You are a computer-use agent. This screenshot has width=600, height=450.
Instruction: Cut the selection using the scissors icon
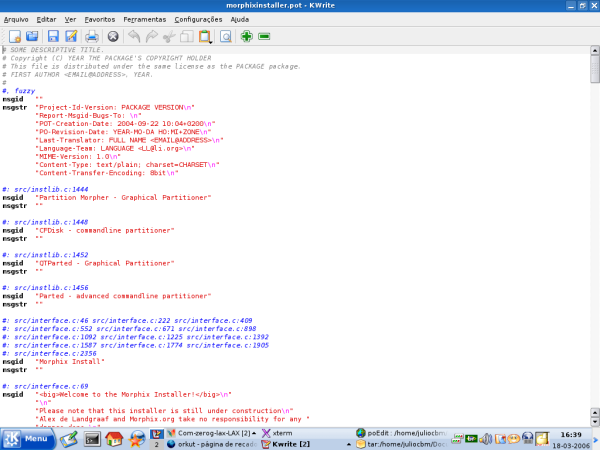[x=169, y=36]
